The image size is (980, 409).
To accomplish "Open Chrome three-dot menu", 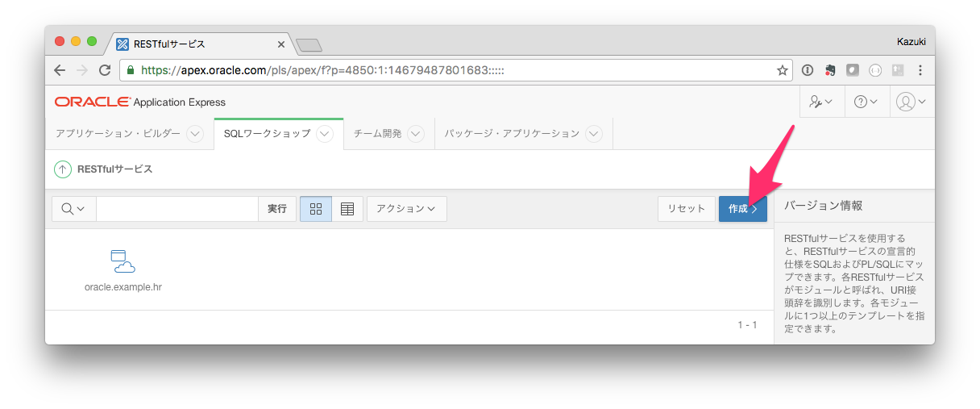I will point(920,70).
